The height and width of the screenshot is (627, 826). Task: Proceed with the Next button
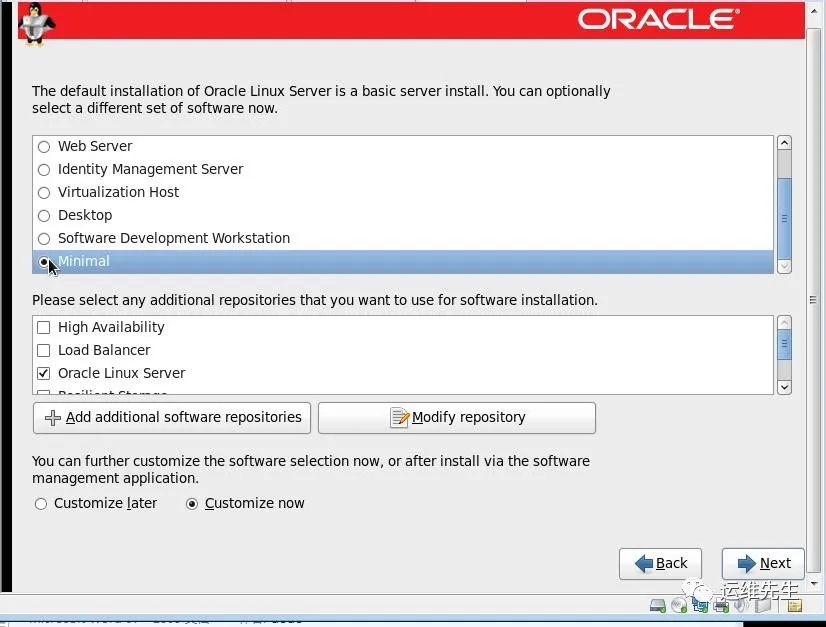coord(763,564)
